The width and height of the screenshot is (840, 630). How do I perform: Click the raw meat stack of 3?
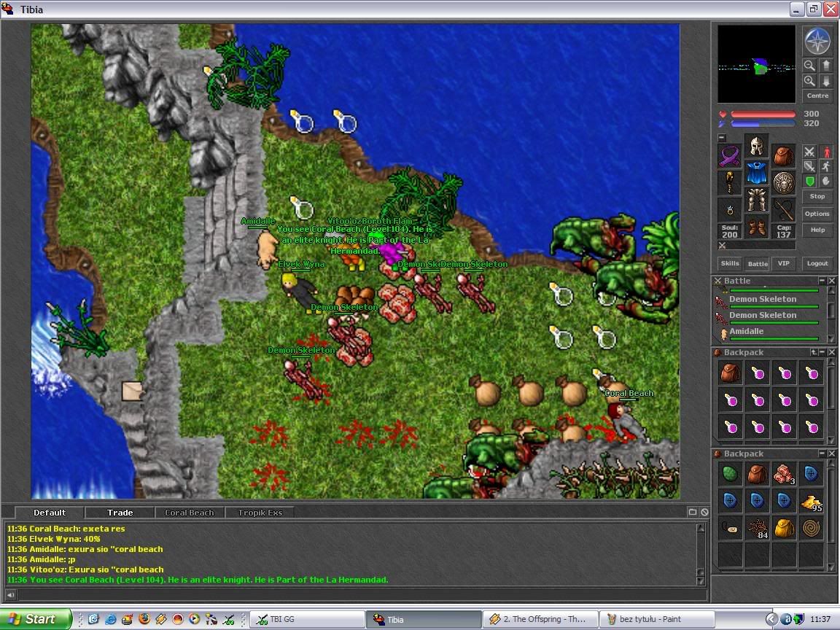pos(784,473)
